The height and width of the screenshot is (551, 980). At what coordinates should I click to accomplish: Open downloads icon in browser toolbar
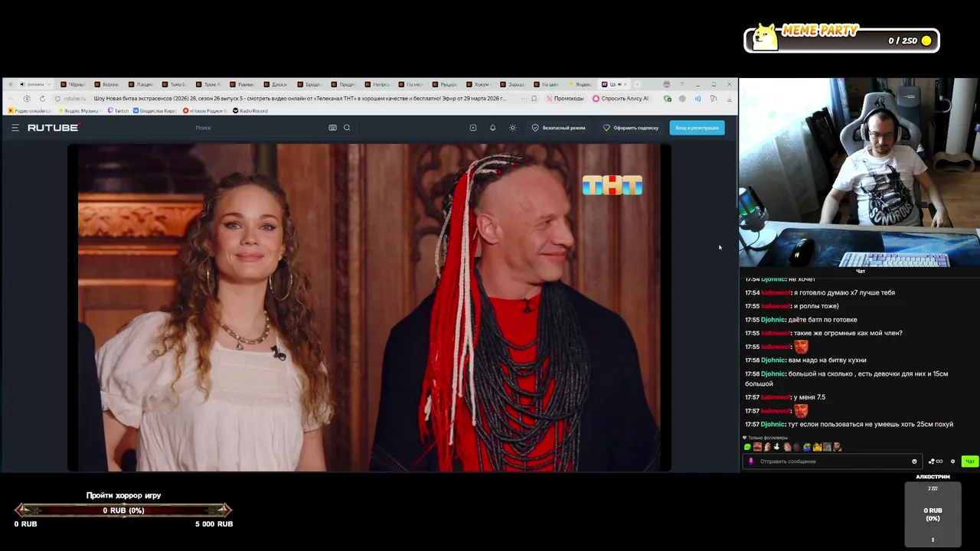tap(729, 99)
